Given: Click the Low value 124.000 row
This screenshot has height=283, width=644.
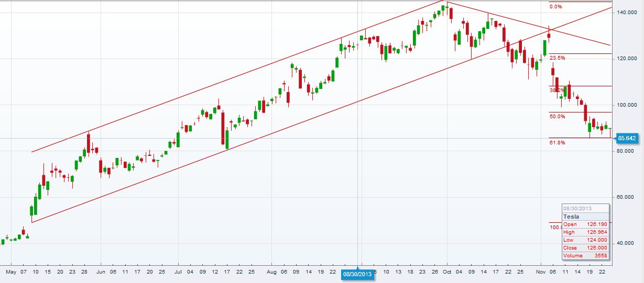Looking at the screenshot, I should point(585,240).
